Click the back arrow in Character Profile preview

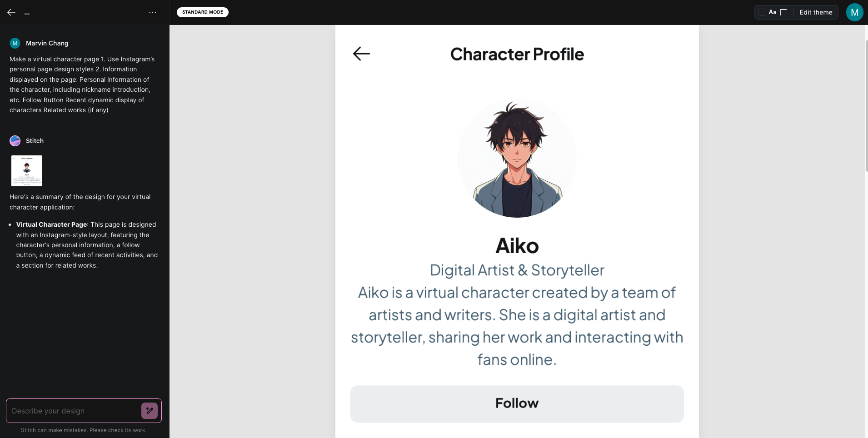tap(362, 54)
